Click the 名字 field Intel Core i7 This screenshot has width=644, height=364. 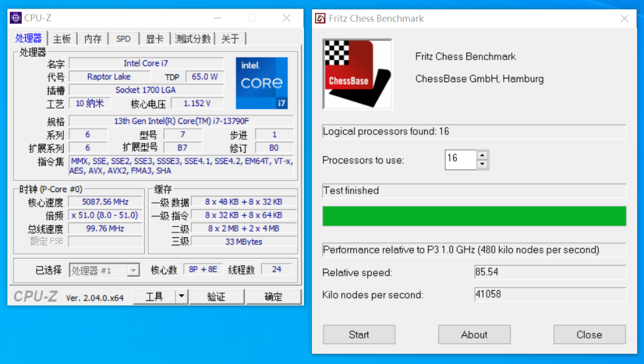tap(146, 63)
